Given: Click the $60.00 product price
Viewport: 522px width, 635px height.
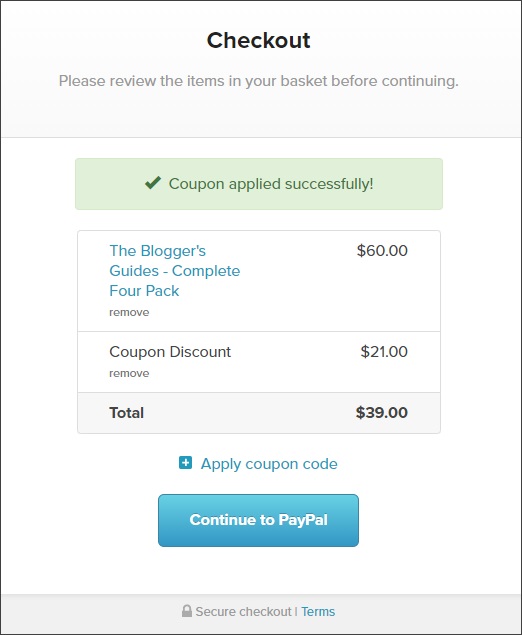Looking at the screenshot, I should click(x=382, y=250).
